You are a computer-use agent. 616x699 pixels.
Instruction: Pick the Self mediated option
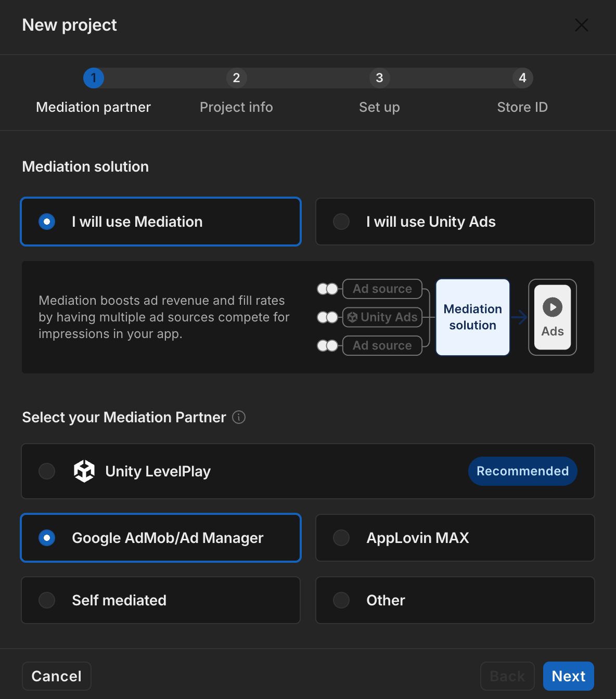coord(47,600)
